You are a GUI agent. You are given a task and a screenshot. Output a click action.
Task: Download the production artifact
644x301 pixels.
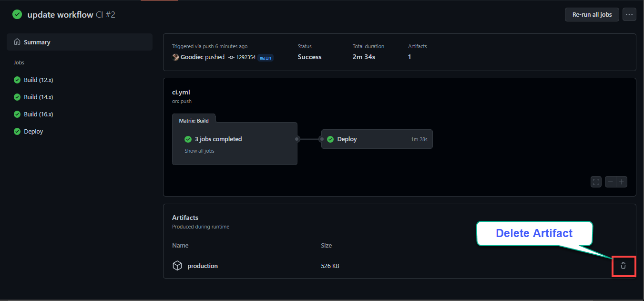click(x=203, y=266)
